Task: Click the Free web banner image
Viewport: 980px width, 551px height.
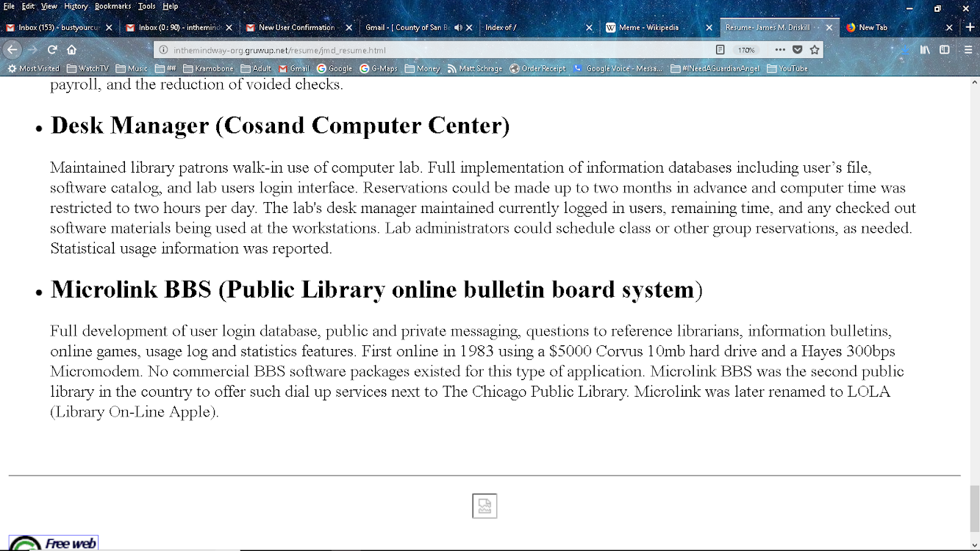Action: pos(53,543)
